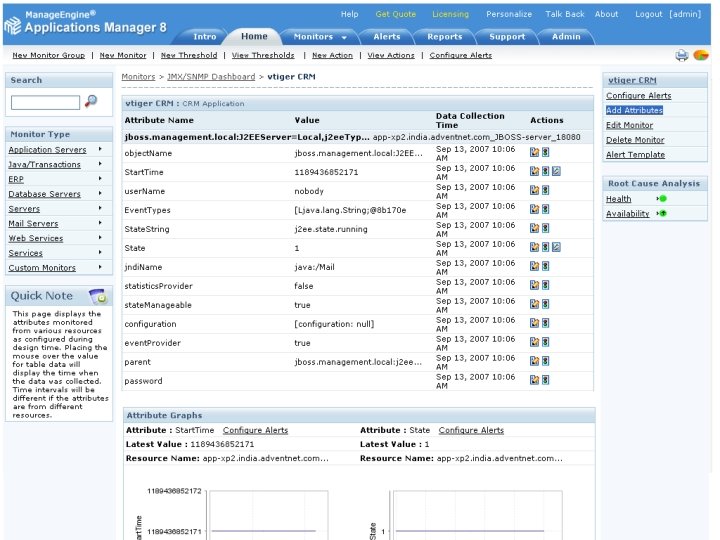Click the 'nobody' userName value
The width and height of the screenshot is (720, 540).
click(309, 191)
